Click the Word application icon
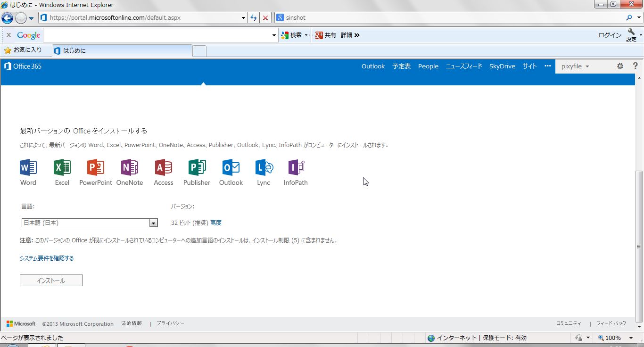Image resolution: width=644 pixels, height=347 pixels. 28,167
